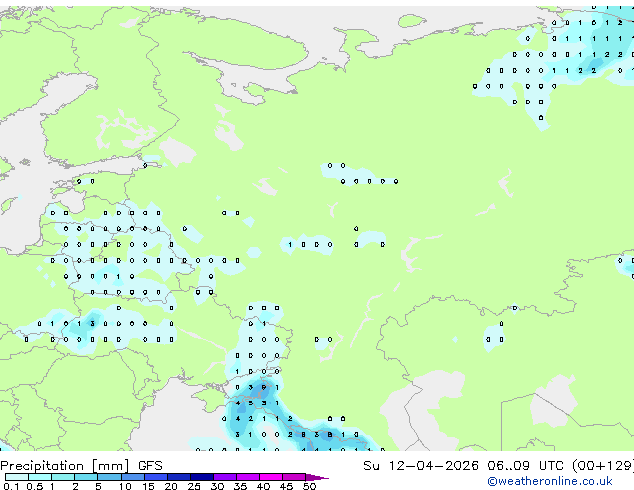The image size is (634, 490).
Task: Pick the 15–20 mm legend swatch
Action: click(155, 477)
